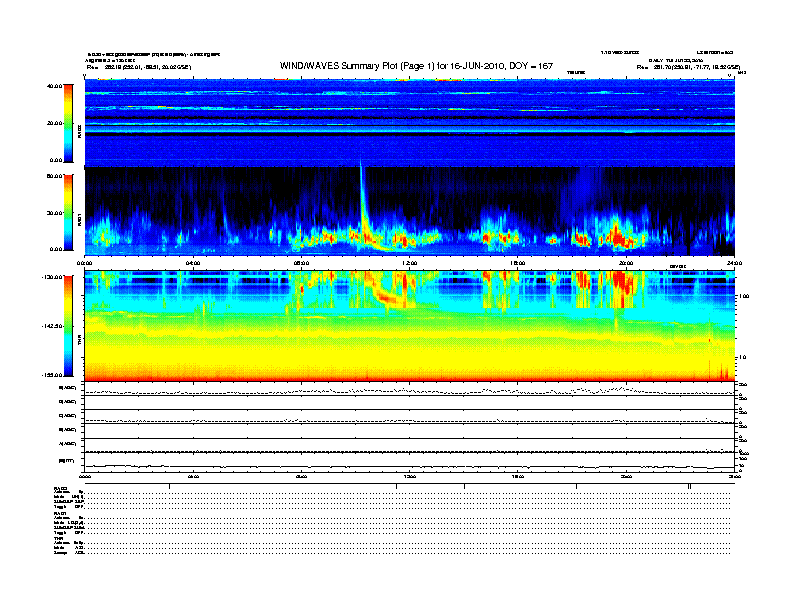Select the 40.00 label on RAD2 color scale
792x612 pixels.
(x=54, y=86)
